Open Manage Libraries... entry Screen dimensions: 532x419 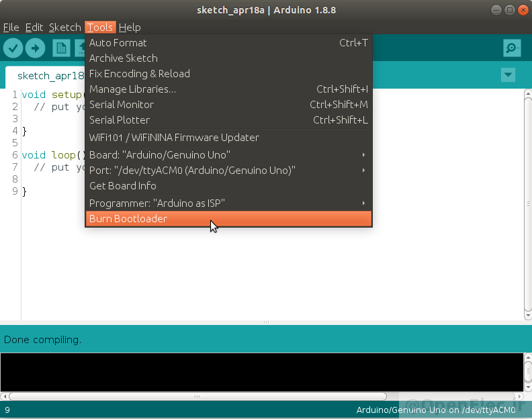pyautogui.click(x=228, y=89)
